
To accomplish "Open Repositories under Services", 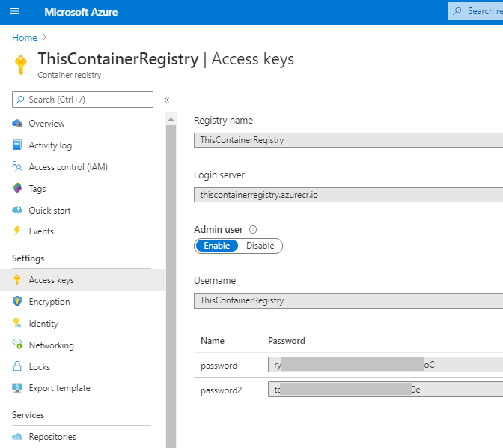I will [x=52, y=437].
